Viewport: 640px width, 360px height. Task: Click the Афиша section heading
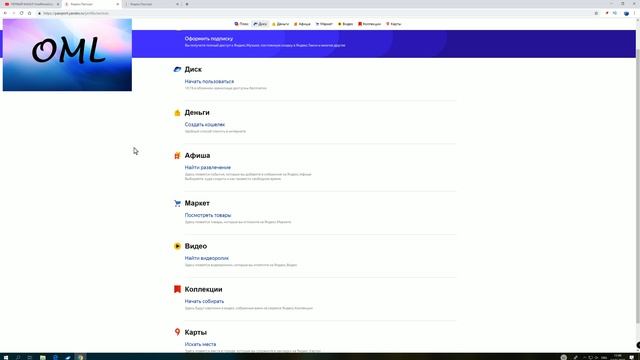click(197, 156)
